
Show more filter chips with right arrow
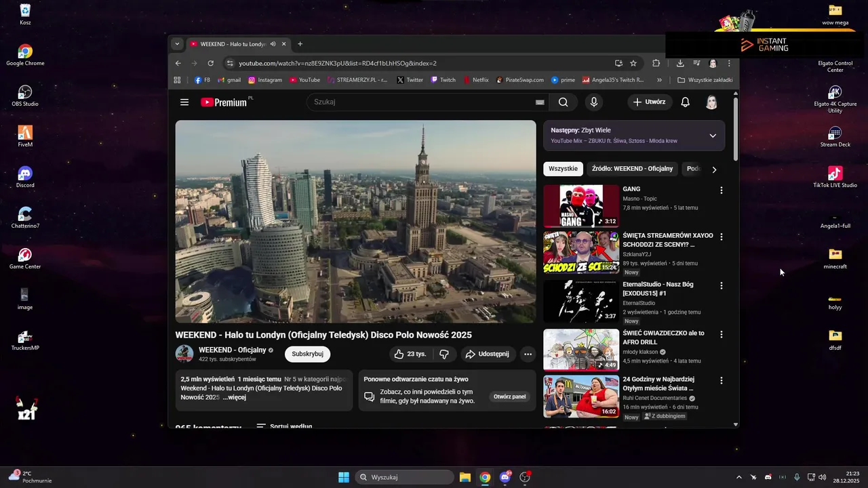pyautogui.click(x=714, y=169)
